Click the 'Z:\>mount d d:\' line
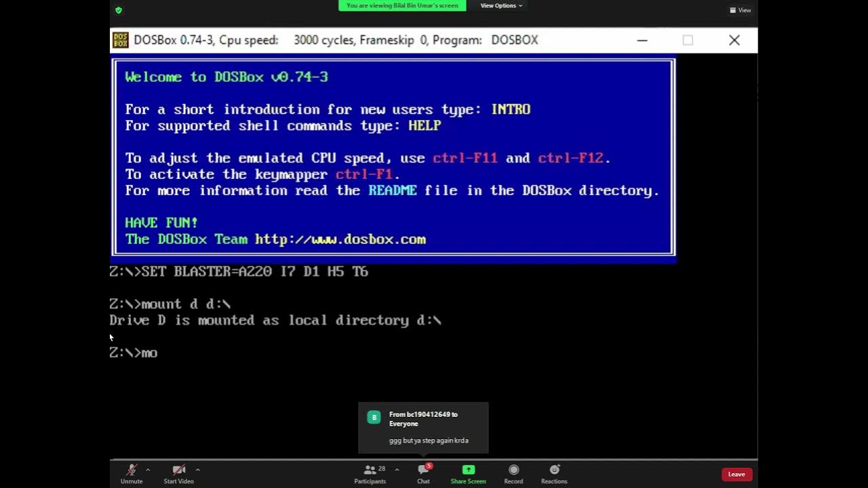Image resolution: width=868 pixels, height=488 pixels. click(x=170, y=304)
